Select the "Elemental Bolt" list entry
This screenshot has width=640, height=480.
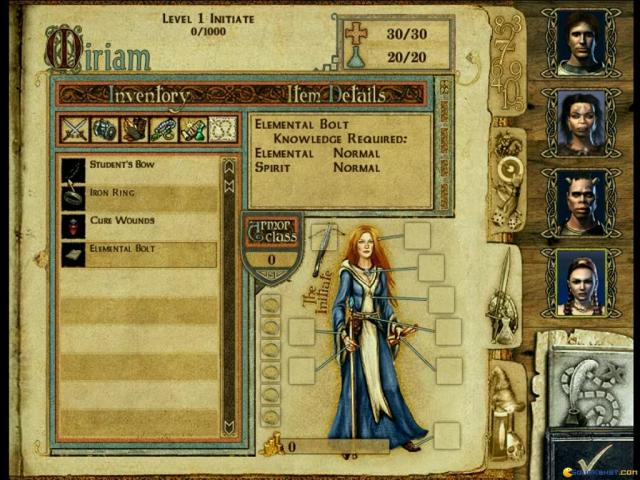(x=139, y=255)
